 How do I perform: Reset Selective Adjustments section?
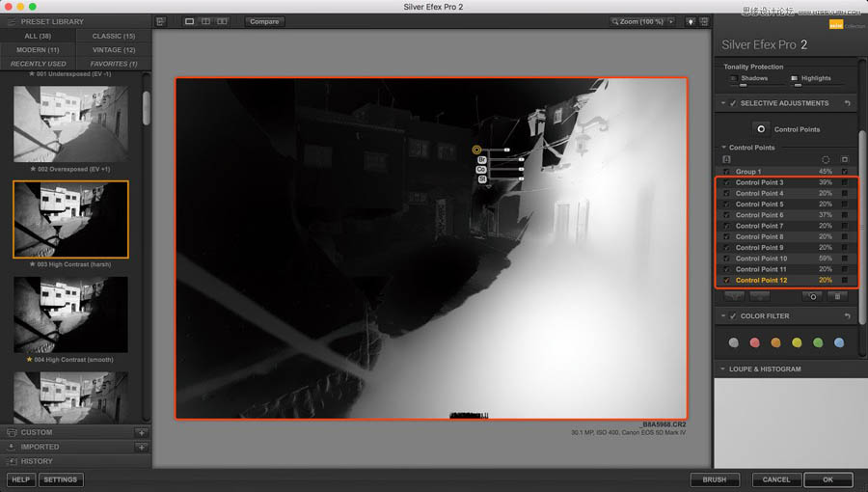848,103
